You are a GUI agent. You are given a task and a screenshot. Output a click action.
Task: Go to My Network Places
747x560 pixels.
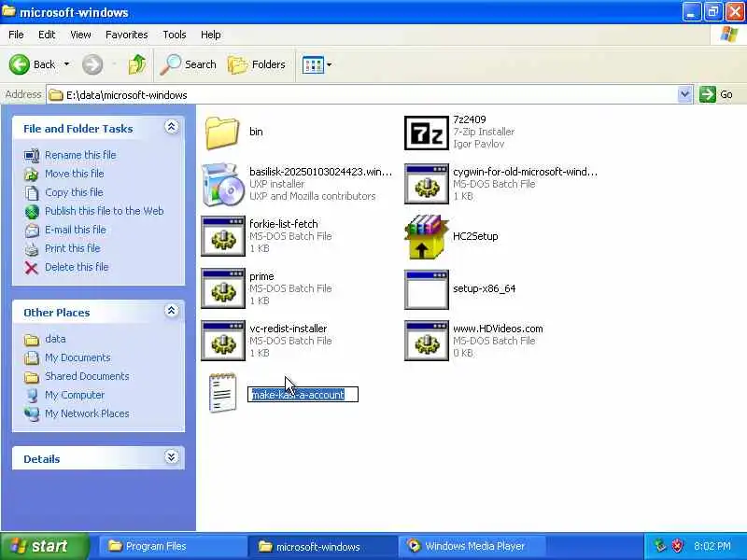pos(87,413)
